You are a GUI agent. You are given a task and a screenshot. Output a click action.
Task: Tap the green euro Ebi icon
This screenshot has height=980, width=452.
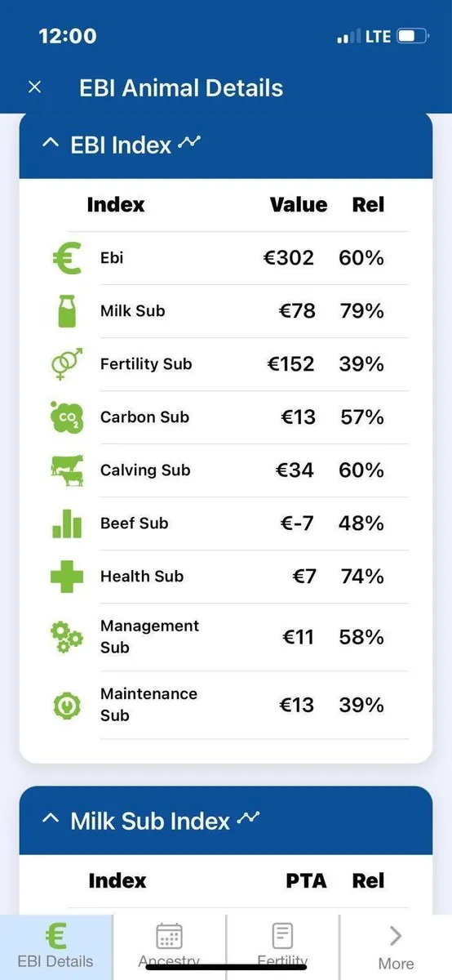coord(66,259)
